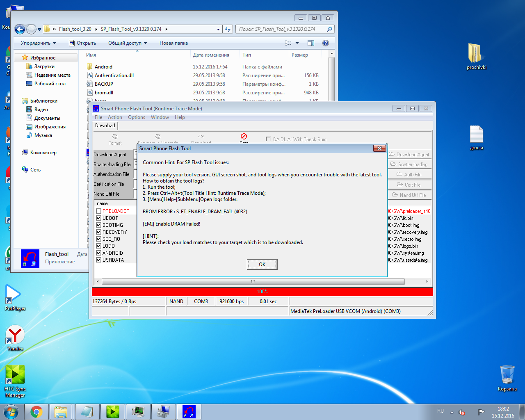Open the Options menu in Flash Tool

pyautogui.click(x=136, y=117)
